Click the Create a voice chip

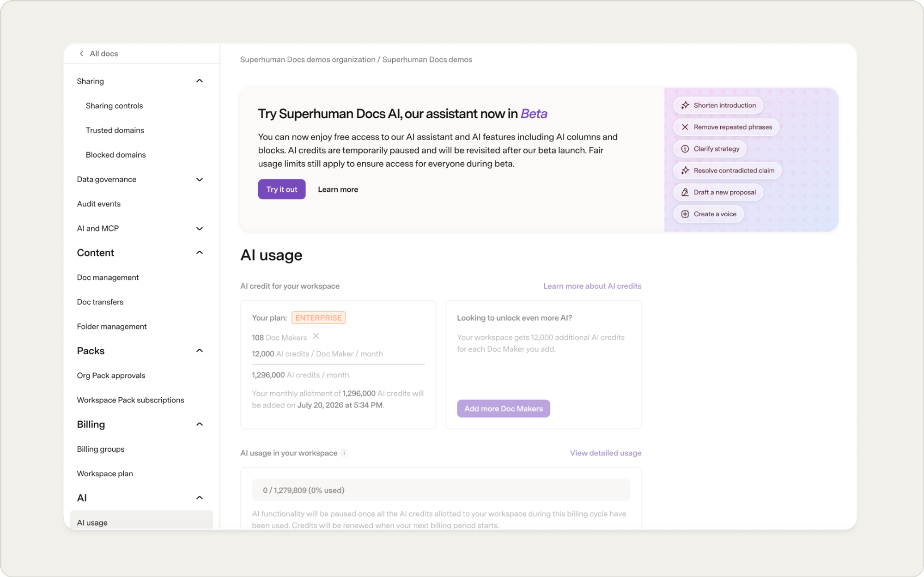coord(709,214)
